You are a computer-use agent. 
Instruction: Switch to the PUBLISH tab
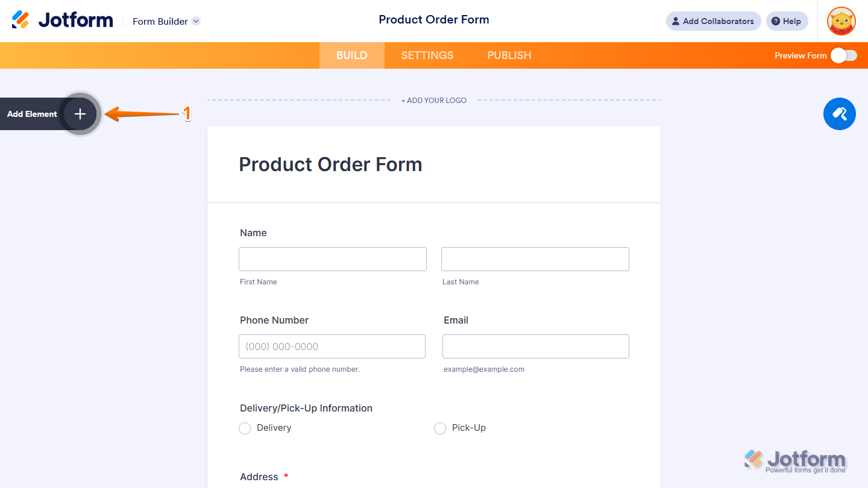point(509,55)
